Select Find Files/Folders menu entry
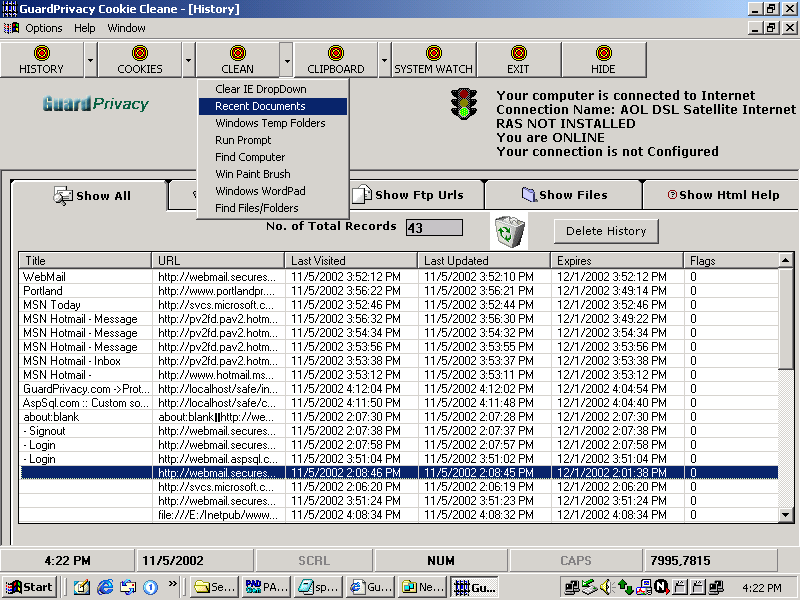Image resolution: width=800 pixels, height=600 pixels. (x=273, y=208)
